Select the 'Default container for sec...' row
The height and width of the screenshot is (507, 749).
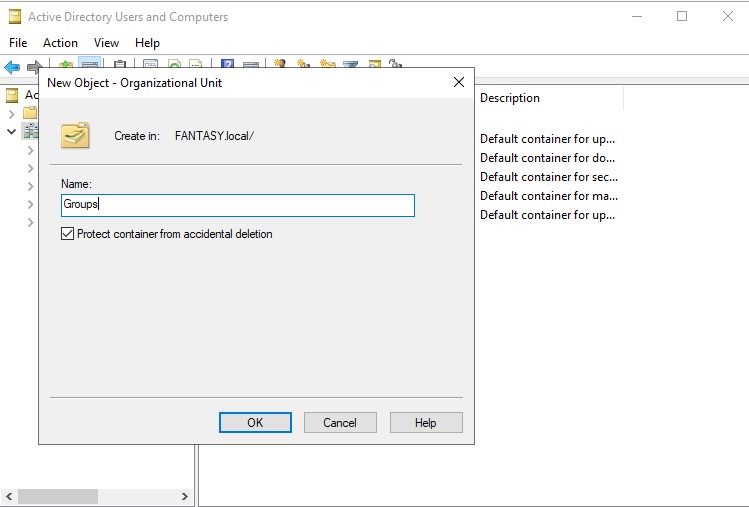549,177
